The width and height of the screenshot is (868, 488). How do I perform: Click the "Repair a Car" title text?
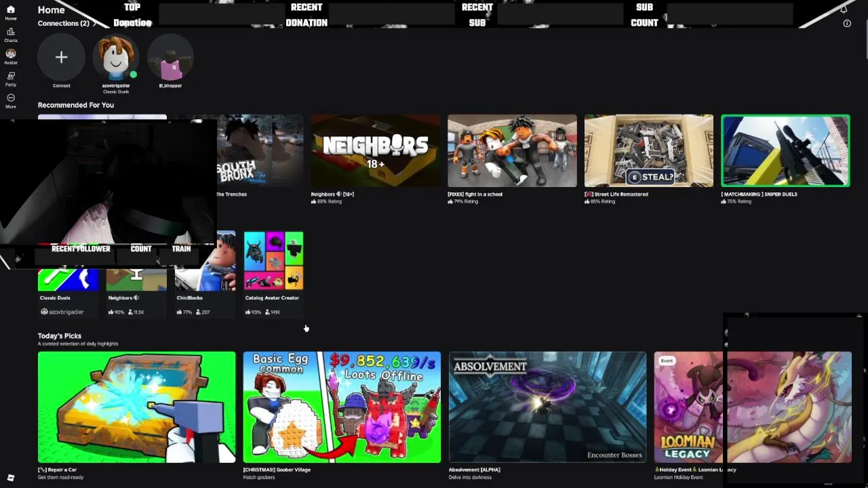tap(57, 469)
